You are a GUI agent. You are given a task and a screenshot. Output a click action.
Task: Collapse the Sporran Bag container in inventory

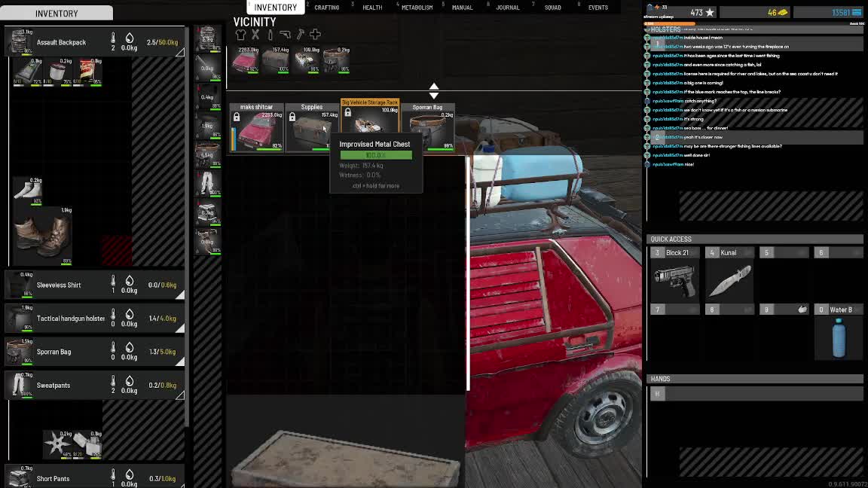tap(180, 361)
